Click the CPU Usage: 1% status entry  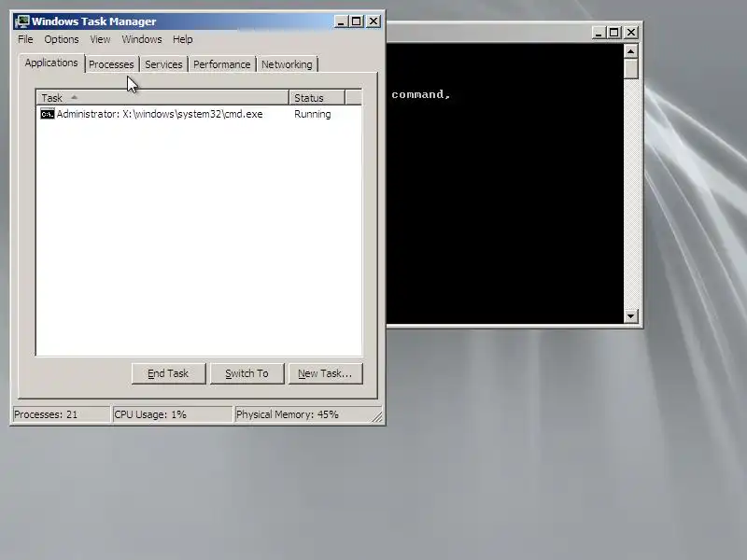tap(173, 414)
